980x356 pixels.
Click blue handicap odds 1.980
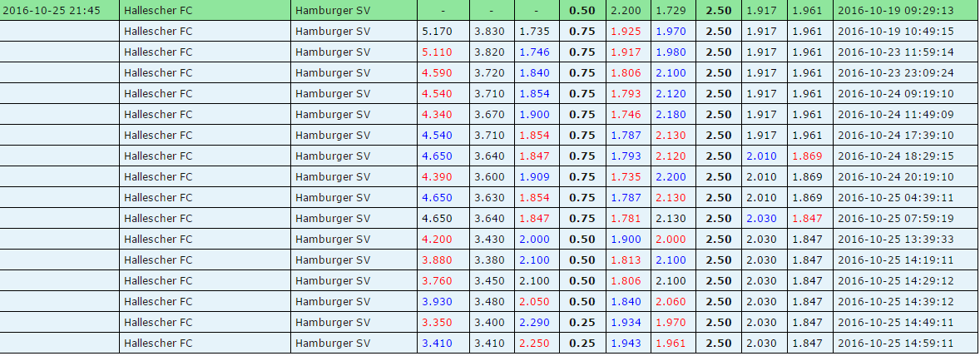[671, 52]
